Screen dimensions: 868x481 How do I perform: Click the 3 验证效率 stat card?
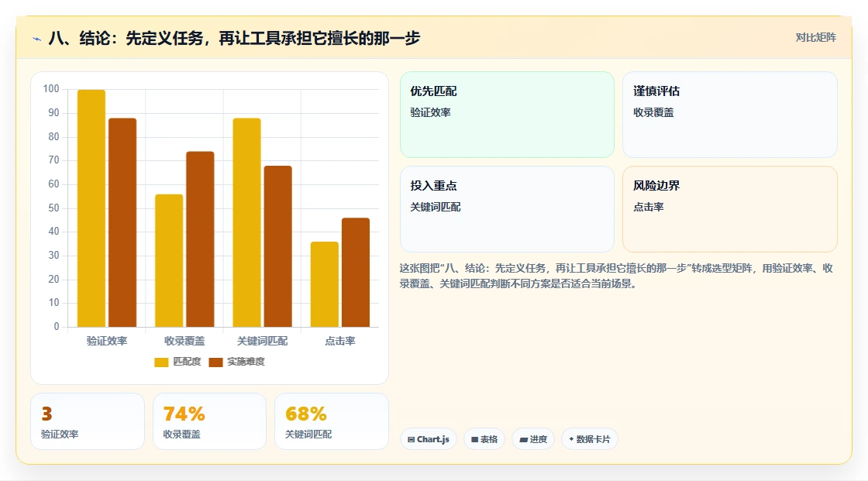88,421
